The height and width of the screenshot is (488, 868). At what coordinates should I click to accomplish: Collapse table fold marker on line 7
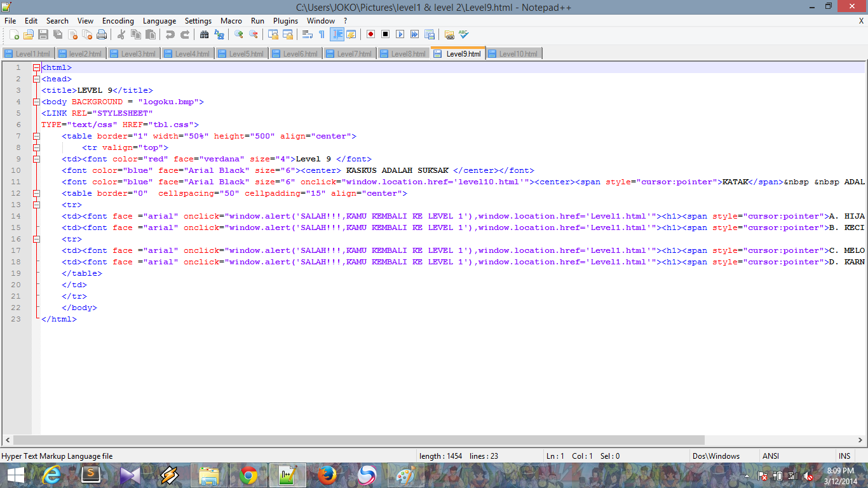tap(37, 136)
